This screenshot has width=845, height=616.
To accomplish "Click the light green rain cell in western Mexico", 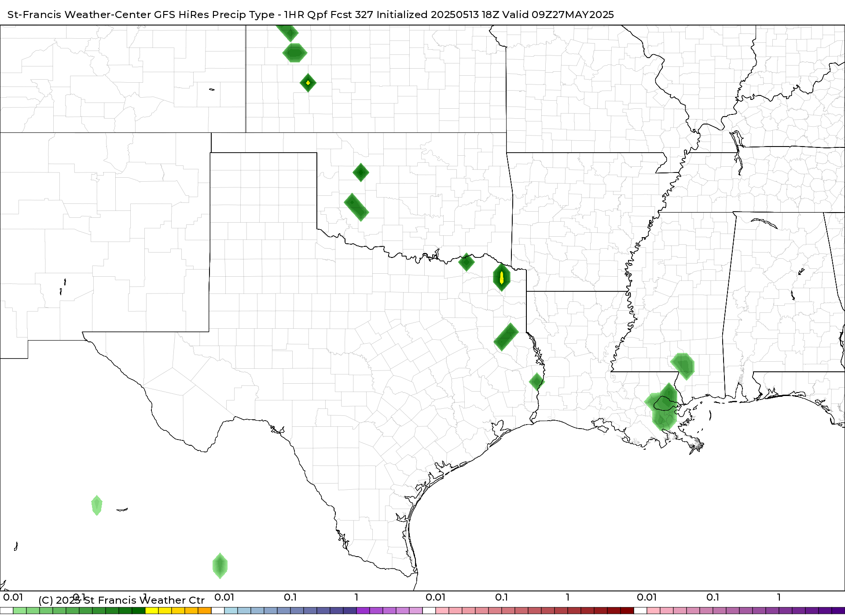I will click(x=97, y=505).
